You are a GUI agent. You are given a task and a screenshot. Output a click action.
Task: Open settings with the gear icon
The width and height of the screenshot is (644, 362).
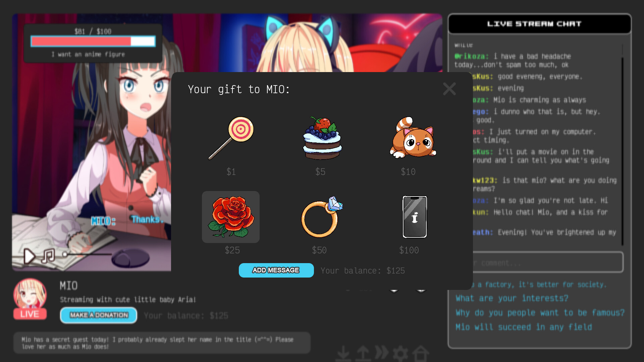click(x=400, y=354)
